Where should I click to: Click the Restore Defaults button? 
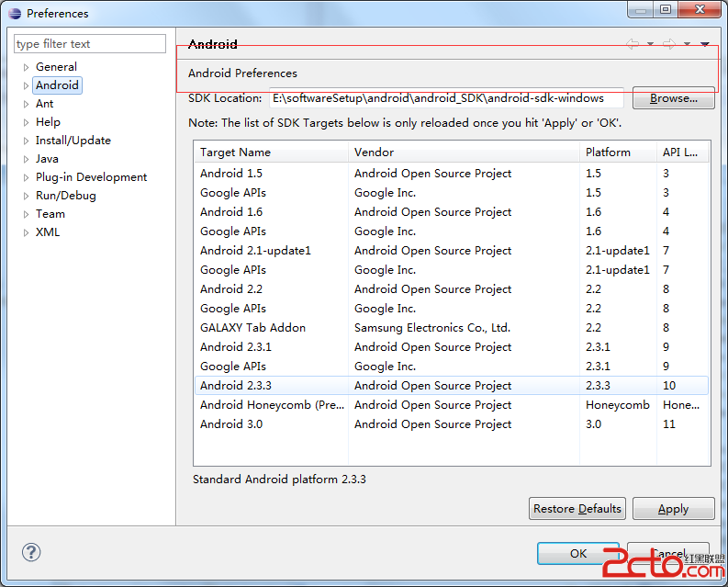point(577,508)
